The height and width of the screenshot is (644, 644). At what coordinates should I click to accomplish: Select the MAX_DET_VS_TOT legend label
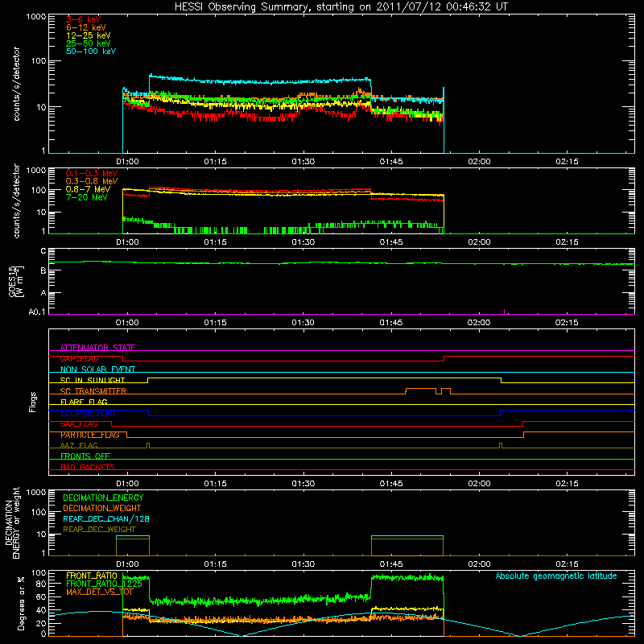point(100,592)
